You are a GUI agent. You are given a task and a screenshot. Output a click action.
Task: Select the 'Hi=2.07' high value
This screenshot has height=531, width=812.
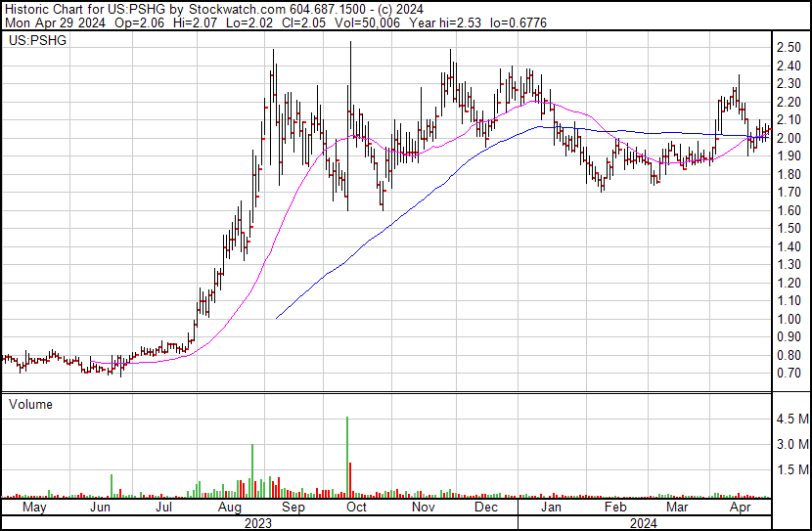point(197,22)
